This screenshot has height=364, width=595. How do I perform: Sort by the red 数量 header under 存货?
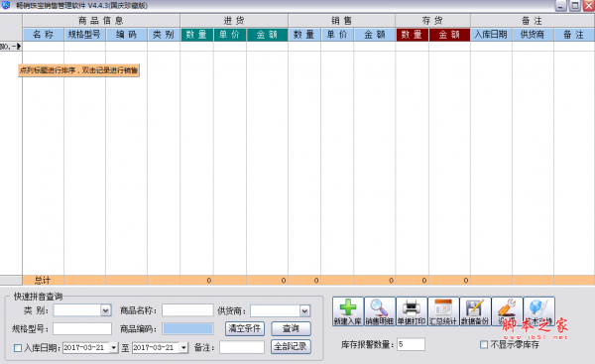[413, 35]
